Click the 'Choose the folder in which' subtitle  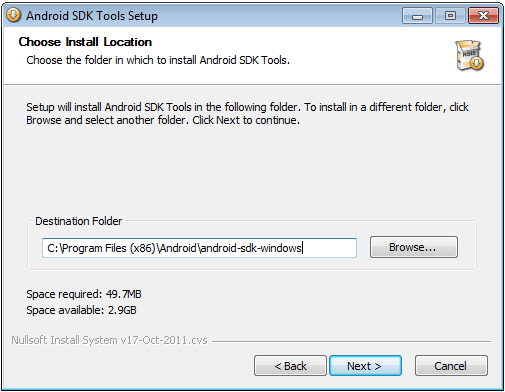point(158,60)
